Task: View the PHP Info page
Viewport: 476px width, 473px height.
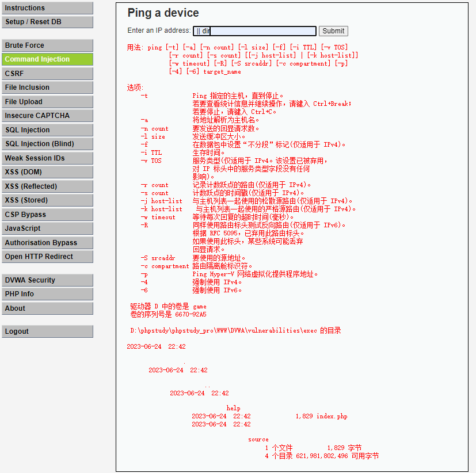Action: [x=47, y=294]
